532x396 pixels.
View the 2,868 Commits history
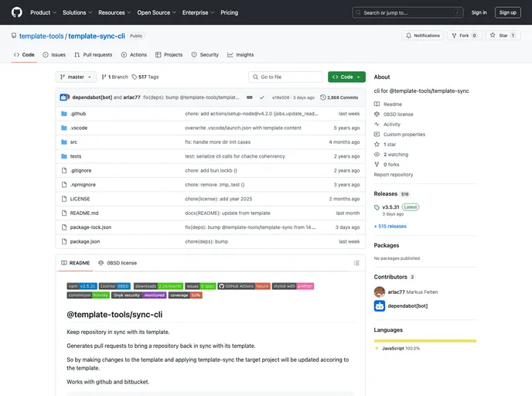[x=339, y=97]
